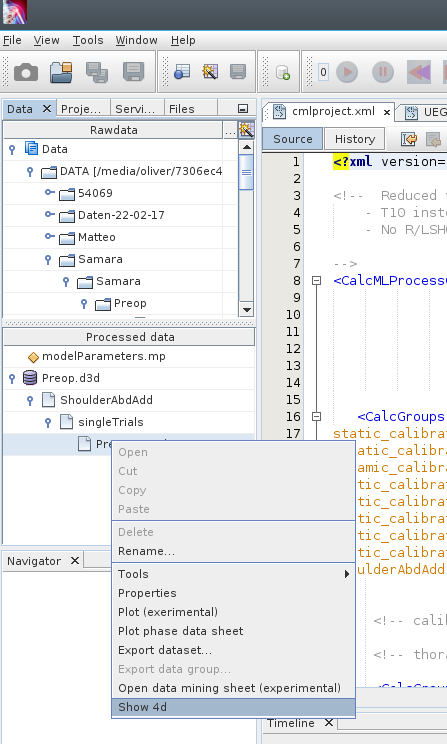The image size is (447, 744).
Task: Click the camera snapshot toolbar icon
Action: pyautogui.click(x=26, y=72)
